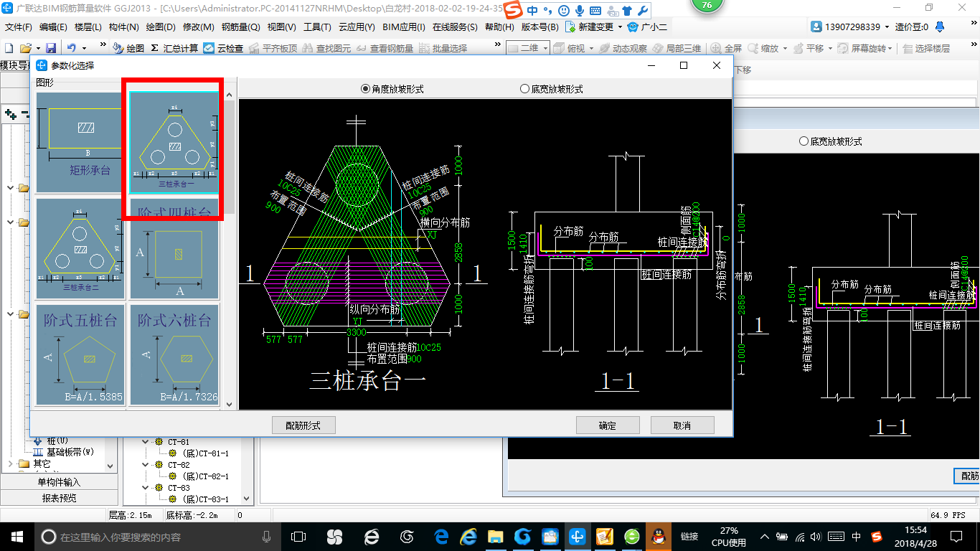Open Microsoft Edge from taskbar
This screenshot has width=980, height=551.
point(443,537)
